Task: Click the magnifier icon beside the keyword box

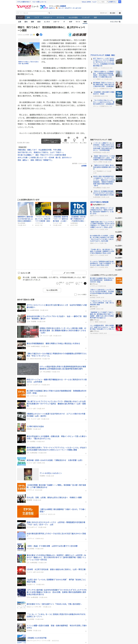Action: (x=49, y=13)
